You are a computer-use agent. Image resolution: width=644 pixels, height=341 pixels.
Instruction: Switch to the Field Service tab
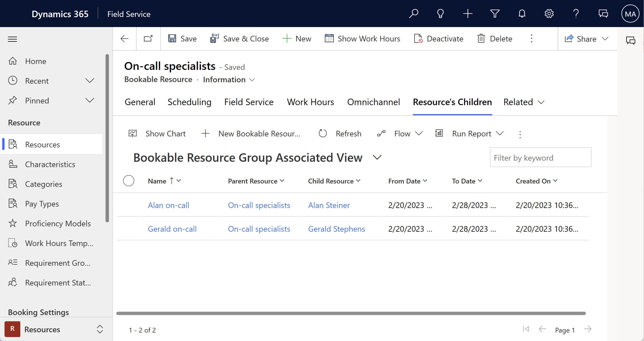pyautogui.click(x=249, y=102)
